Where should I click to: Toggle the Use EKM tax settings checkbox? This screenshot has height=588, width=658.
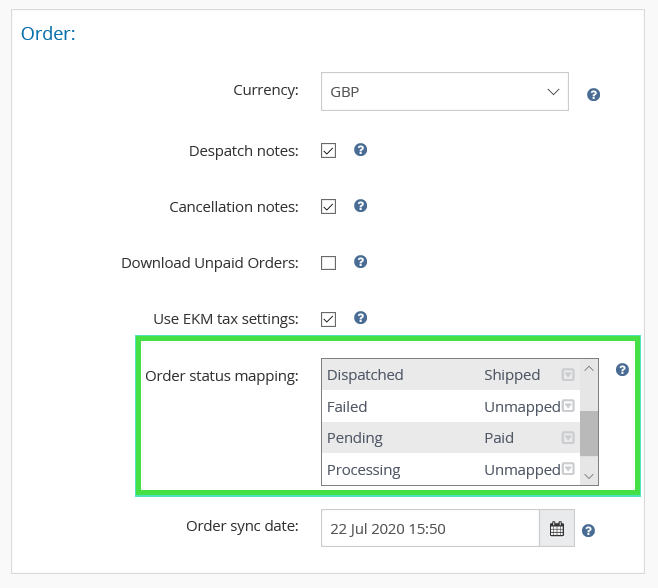(x=328, y=319)
